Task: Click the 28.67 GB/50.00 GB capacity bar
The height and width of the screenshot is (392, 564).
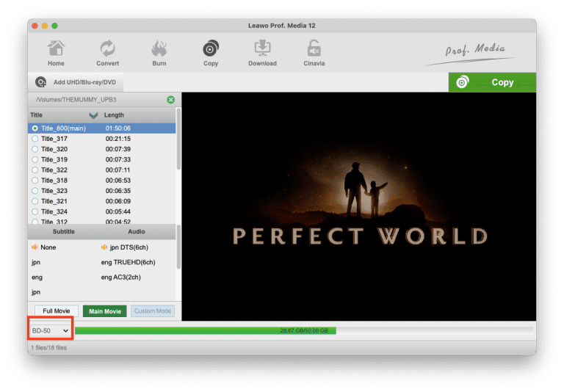Action: tap(304, 330)
